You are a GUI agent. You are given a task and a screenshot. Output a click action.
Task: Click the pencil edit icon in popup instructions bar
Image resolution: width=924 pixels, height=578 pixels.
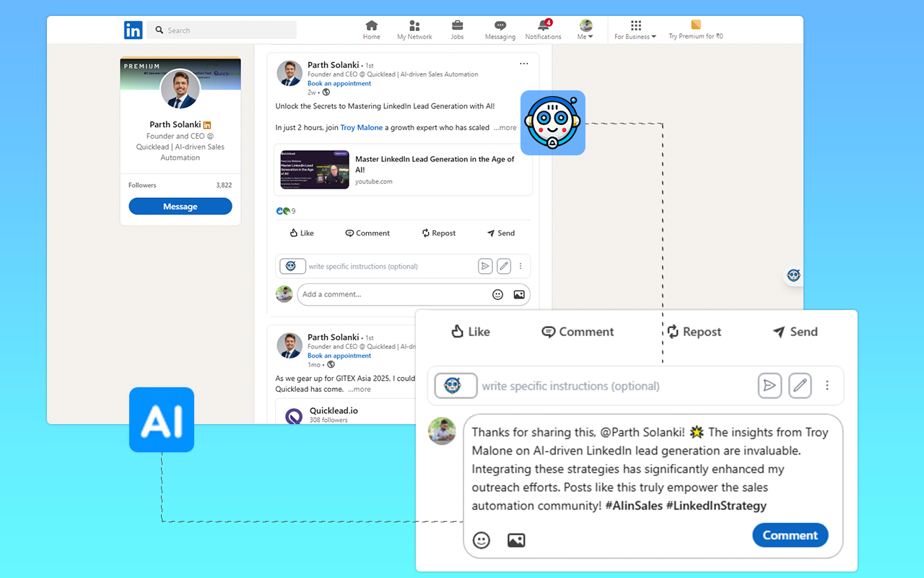click(800, 386)
